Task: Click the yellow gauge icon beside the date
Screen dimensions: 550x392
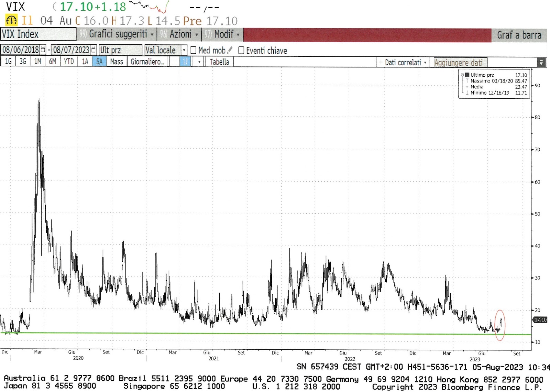Action: click(x=11, y=20)
